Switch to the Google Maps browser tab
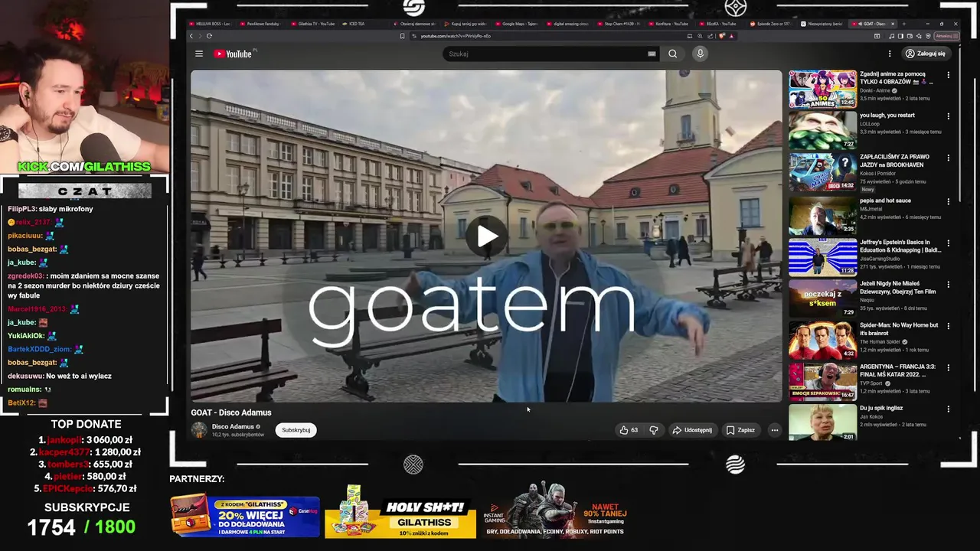The width and height of the screenshot is (980, 551). click(517, 24)
